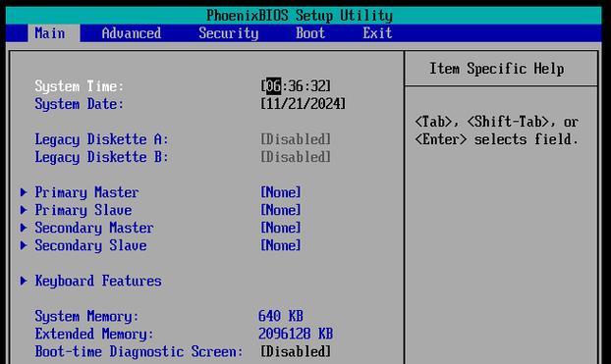Click the Primary Slave [None] value

281,210
